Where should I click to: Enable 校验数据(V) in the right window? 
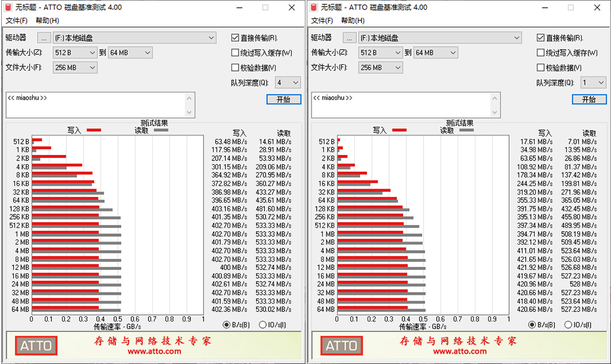point(541,67)
